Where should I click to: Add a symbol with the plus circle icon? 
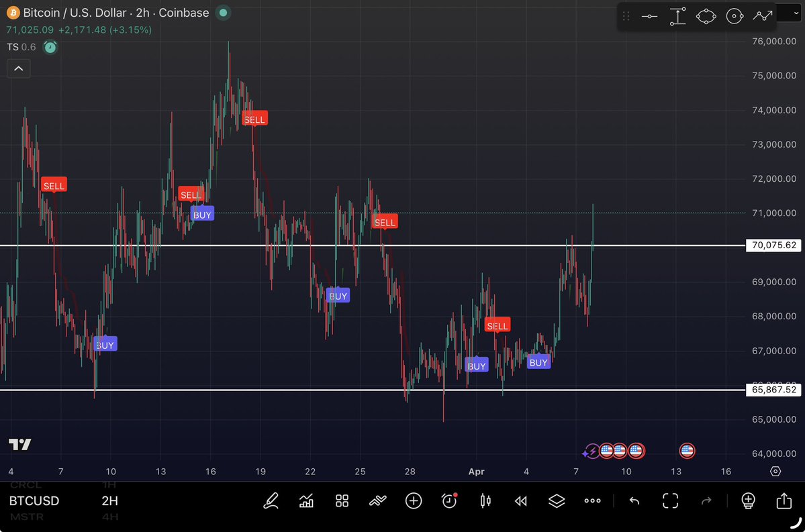414,500
